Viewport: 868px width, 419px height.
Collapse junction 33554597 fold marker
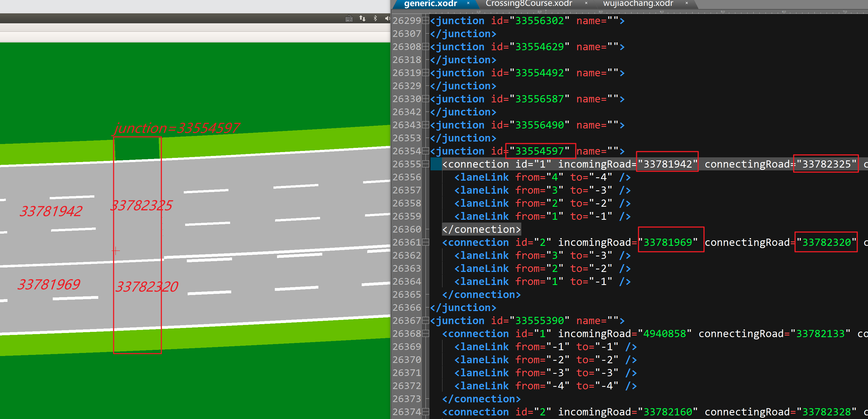[x=426, y=151]
